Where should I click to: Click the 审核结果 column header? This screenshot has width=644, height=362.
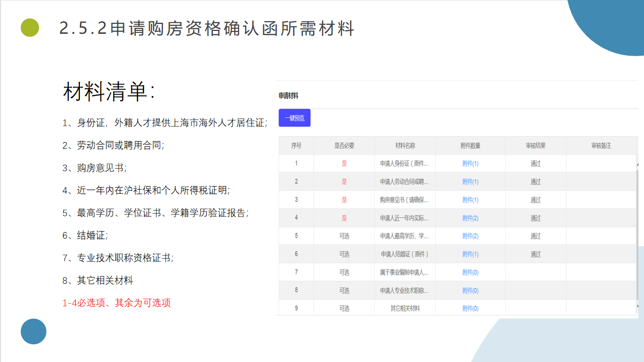pyautogui.click(x=536, y=146)
